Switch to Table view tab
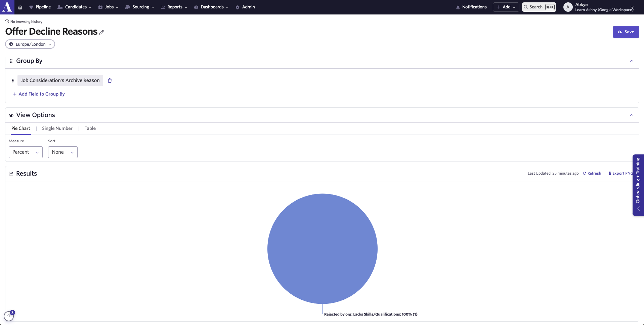Image resolution: width=644 pixels, height=325 pixels. point(90,129)
